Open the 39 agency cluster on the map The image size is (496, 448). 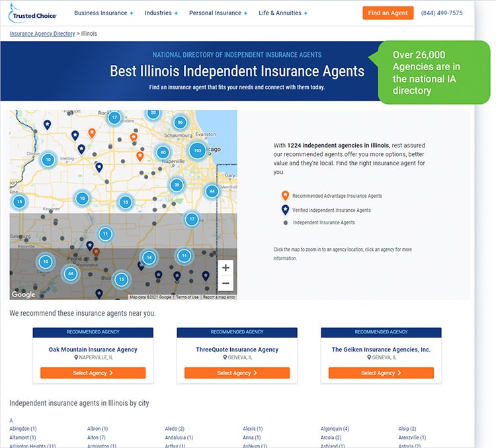tap(177, 185)
